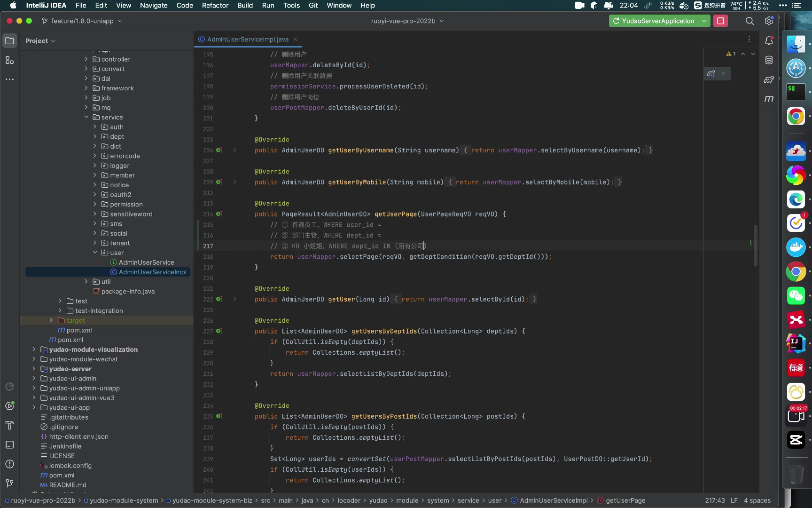
Task: Open the Database tool window icon
Action: coord(769,60)
